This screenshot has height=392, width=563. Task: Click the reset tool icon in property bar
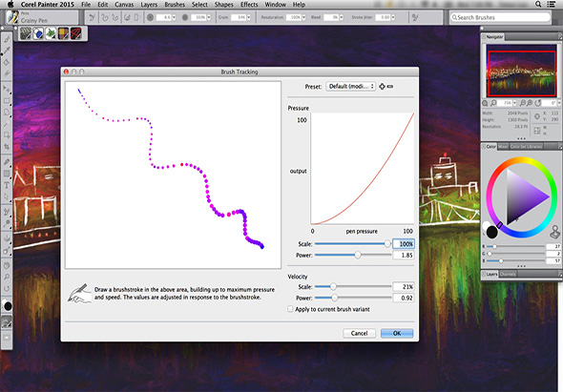[x=92, y=17]
